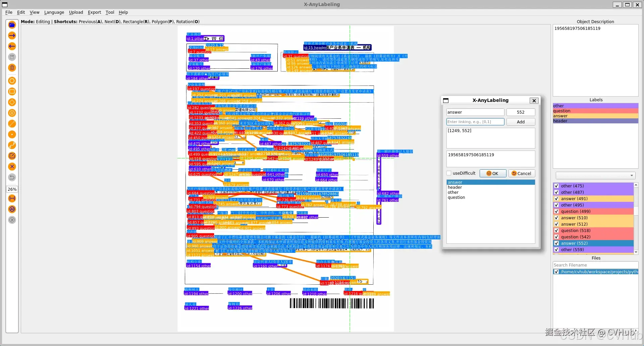The height and width of the screenshot is (346, 644).
Task: Click the Add button for linking
Action: pyautogui.click(x=520, y=122)
